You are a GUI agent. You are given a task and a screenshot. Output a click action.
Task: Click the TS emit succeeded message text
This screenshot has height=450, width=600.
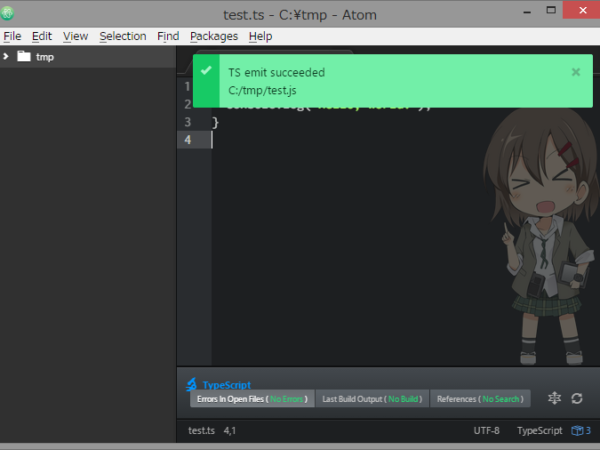(x=276, y=72)
